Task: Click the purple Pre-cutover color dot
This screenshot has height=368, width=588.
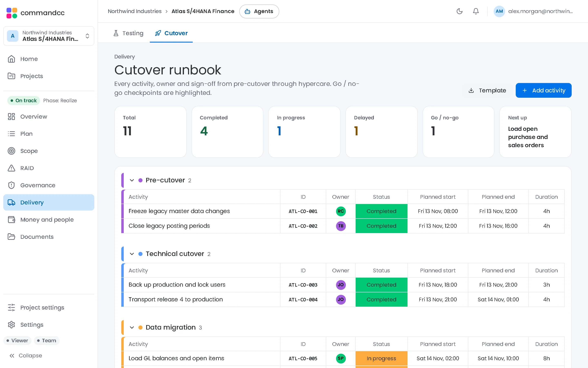Action: pos(140,180)
